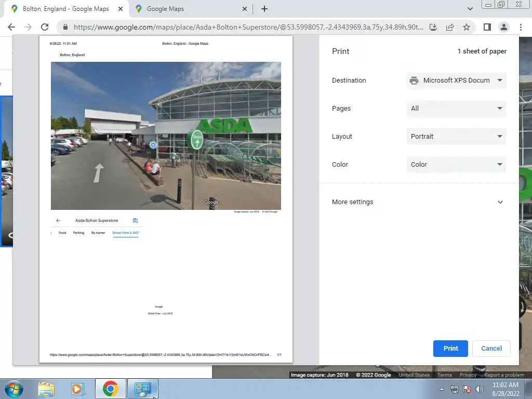The width and height of the screenshot is (532, 399).
Task: Click the blue Print button
Action: pyautogui.click(x=450, y=349)
